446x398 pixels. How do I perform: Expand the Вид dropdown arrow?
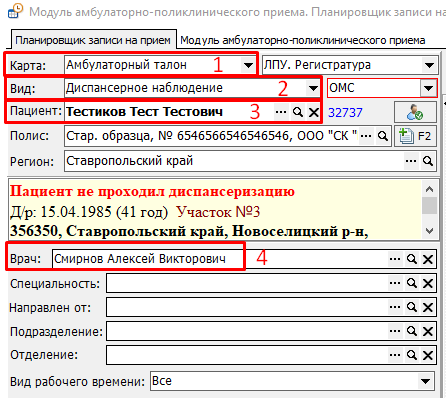pyautogui.click(x=313, y=88)
